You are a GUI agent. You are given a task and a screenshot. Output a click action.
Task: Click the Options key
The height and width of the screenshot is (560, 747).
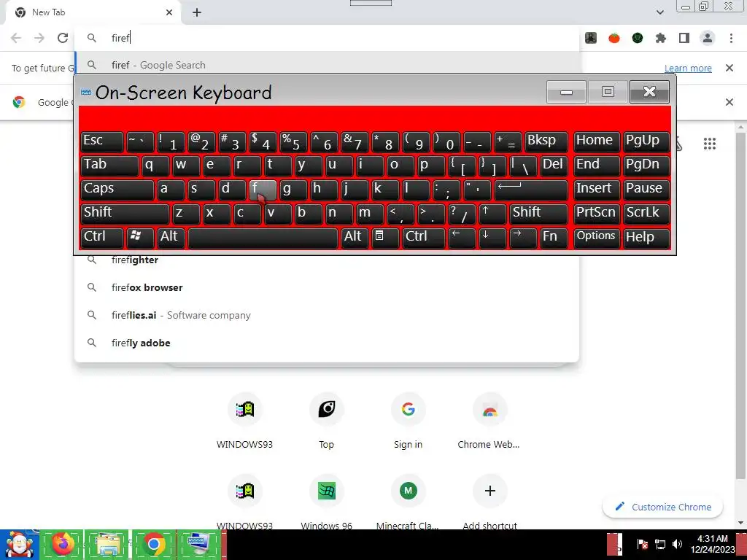[x=597, y=238]
